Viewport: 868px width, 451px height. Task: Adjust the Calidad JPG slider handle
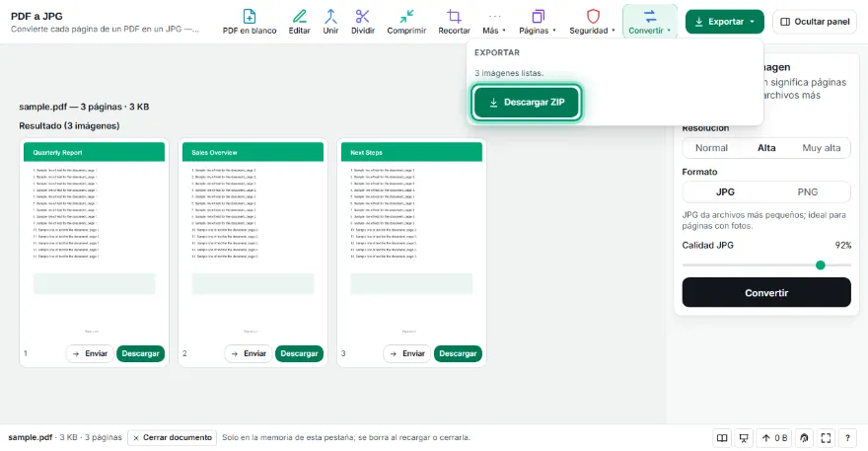point(821,264)
